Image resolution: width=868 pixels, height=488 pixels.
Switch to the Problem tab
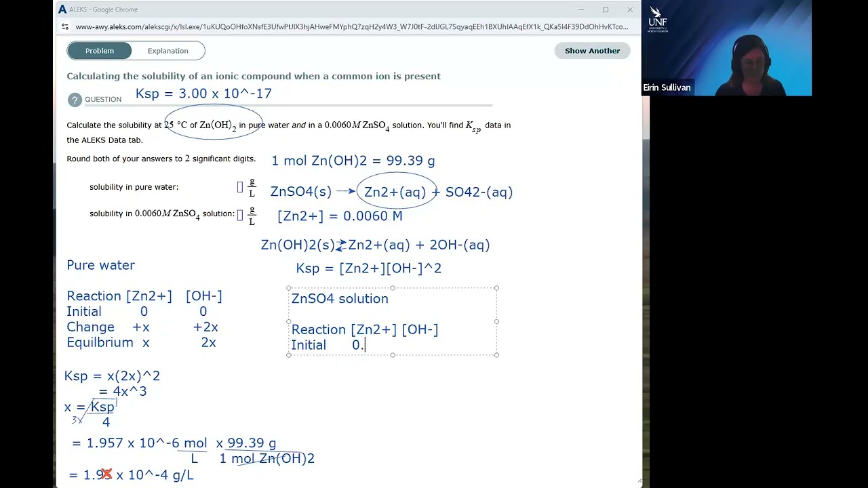pyautogui.click(x=100, y=51)
